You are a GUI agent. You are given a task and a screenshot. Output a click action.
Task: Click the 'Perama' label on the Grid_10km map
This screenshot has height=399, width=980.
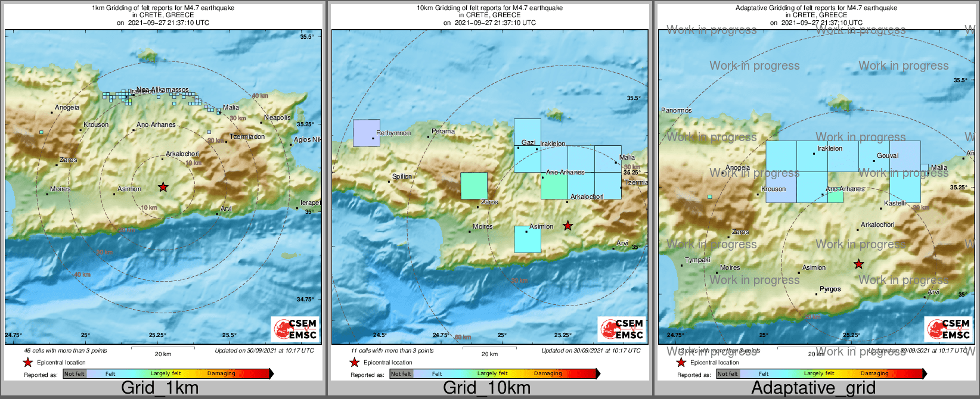click(443, 132)
